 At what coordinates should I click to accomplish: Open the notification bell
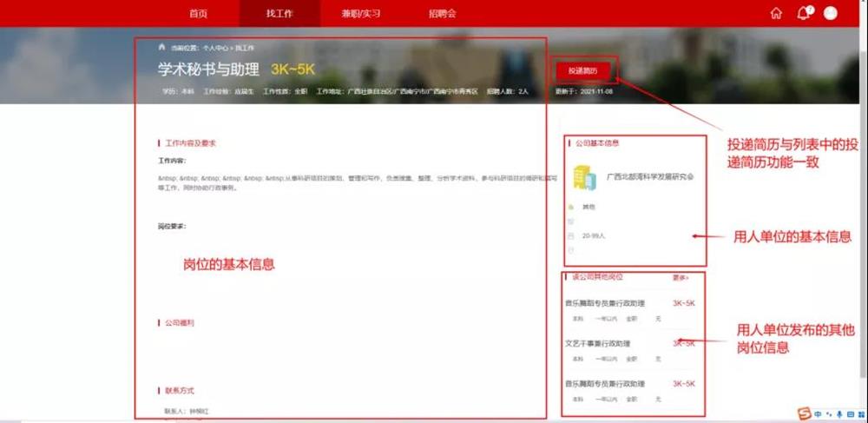[804, 13]
